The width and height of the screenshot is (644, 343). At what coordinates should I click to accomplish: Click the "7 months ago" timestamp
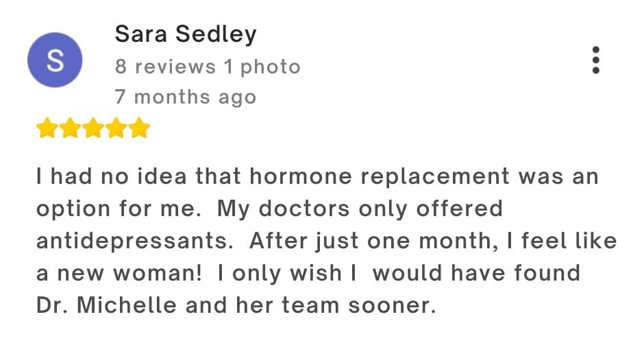click(x=186, y=97)
